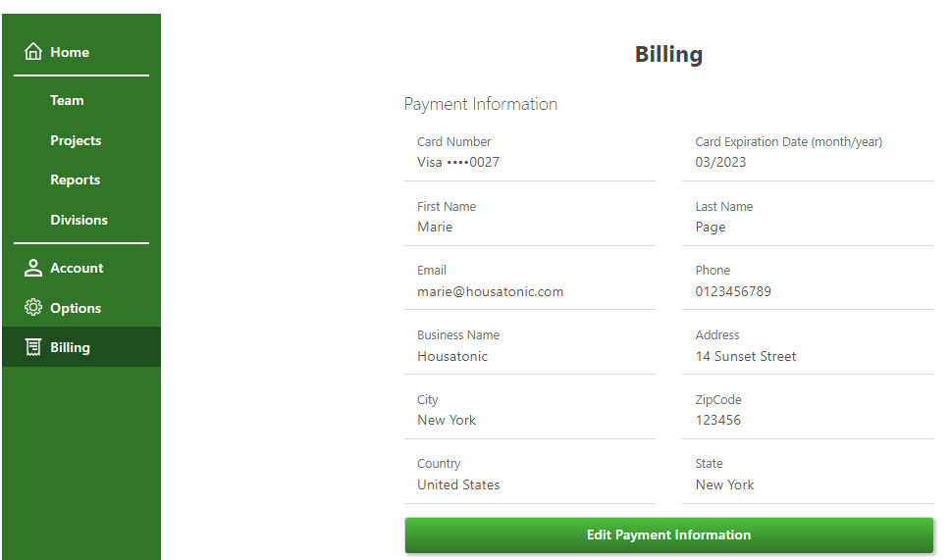Viewport: 952px width, 560px height.
Task: Click the Phone field 0123456789
Action: tap(808, 281)
